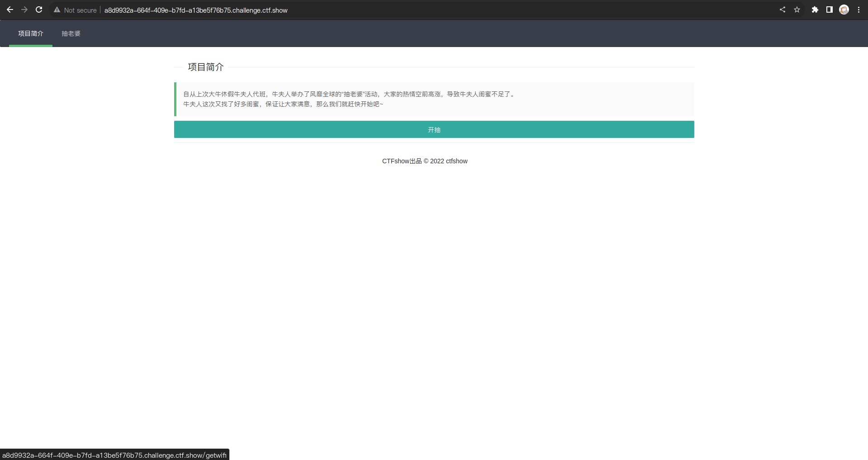The image size is (868, 460).
Task: Reload the current page
Action: [x=39, y=9]
